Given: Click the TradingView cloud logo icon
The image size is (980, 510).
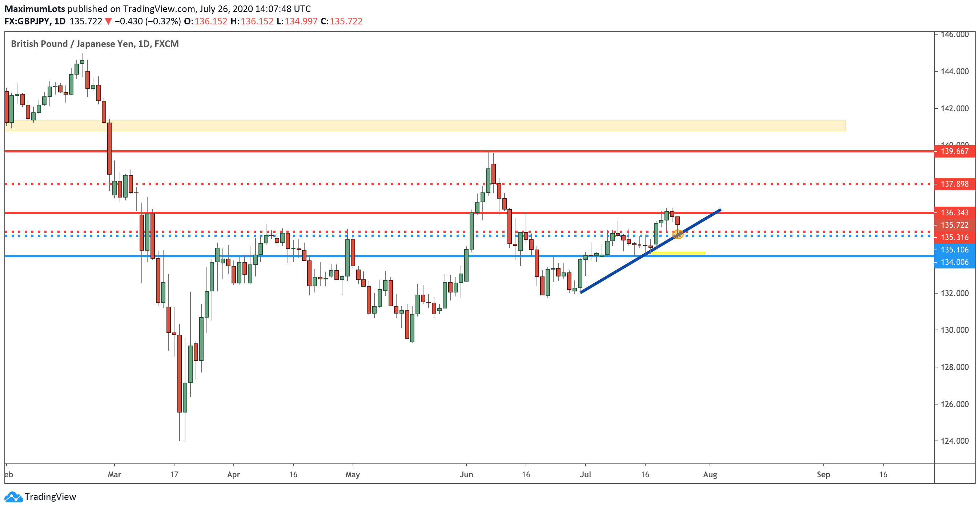Looking at the screenshot, I should 13,497.
